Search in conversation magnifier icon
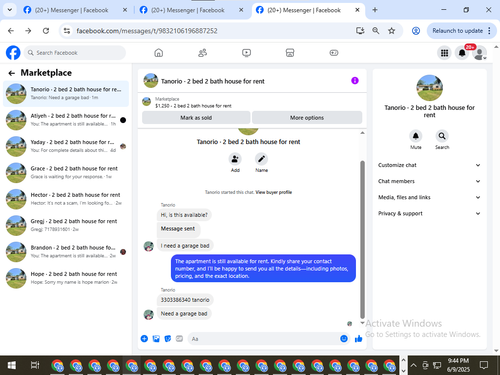 coord(442,136)
